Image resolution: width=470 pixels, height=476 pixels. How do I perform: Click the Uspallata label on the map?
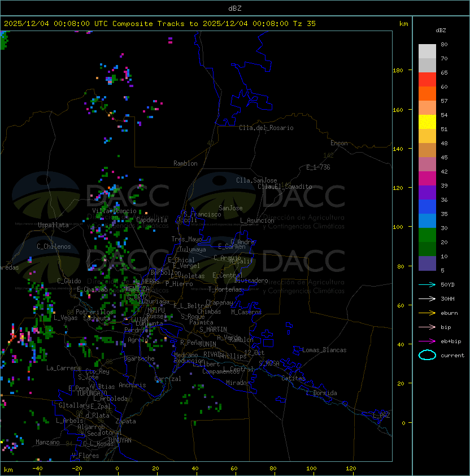(53, 225)
